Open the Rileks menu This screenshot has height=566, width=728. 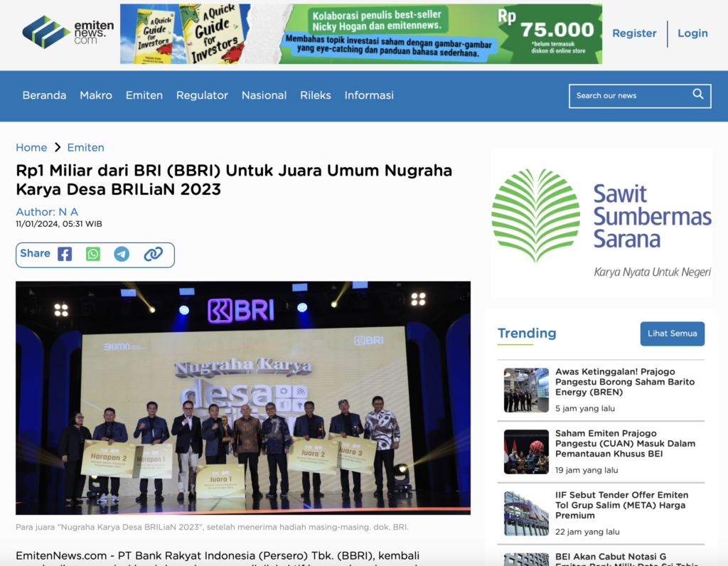[315, 95]
